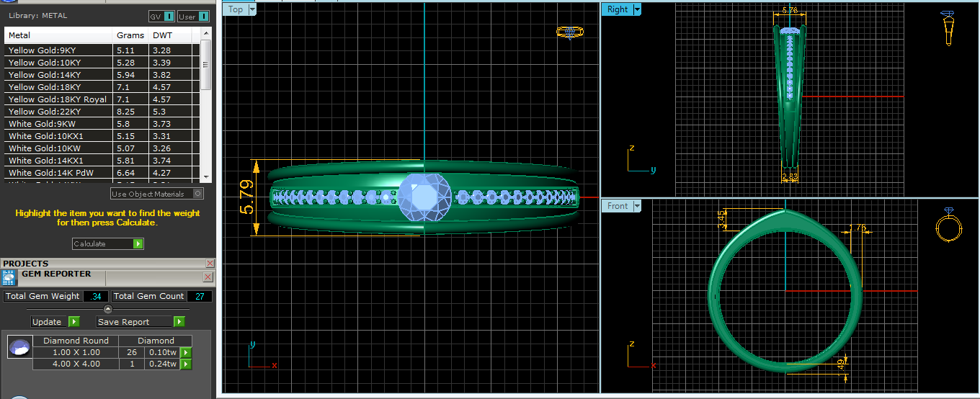Select the Yellow Gold:18KY Royal row
The height and width of the screenshot is (399, 980).
(102, 99)
